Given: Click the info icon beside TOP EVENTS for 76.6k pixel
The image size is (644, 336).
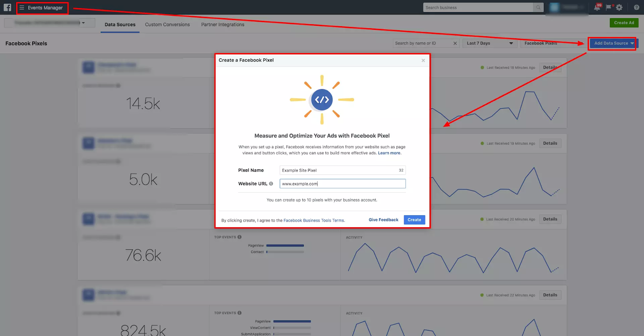Looking at the screenshot, I should [x=239, y=237].
